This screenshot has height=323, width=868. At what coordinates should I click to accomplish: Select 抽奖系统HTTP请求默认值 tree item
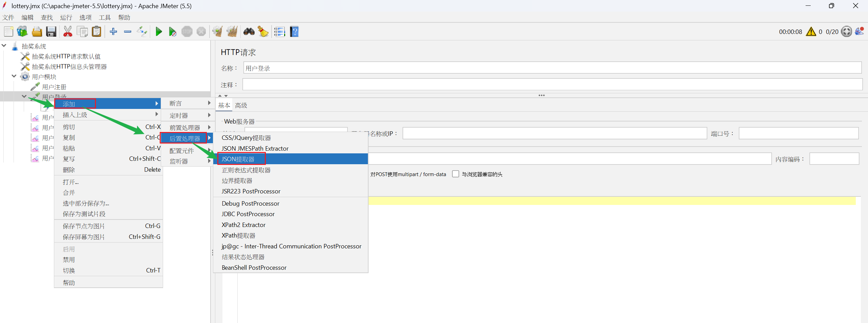66,56
